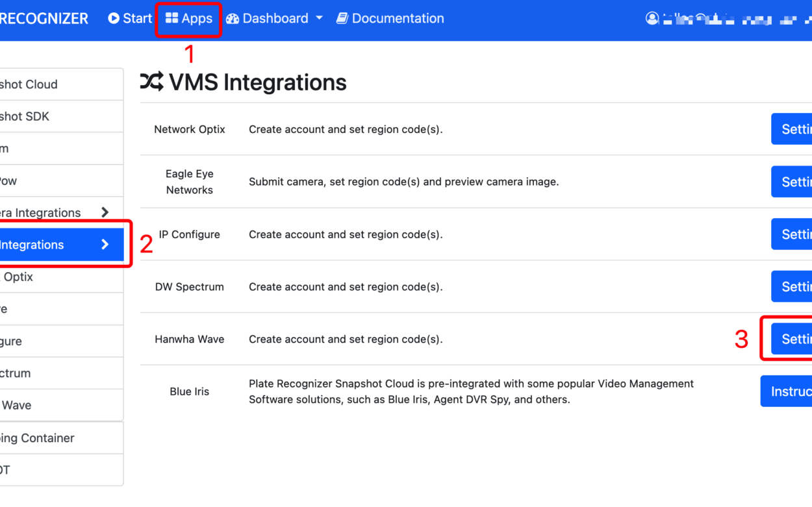Expand the Dashboard dropdown in navbar
Screen dimensions: 812x507
point(274,18)
